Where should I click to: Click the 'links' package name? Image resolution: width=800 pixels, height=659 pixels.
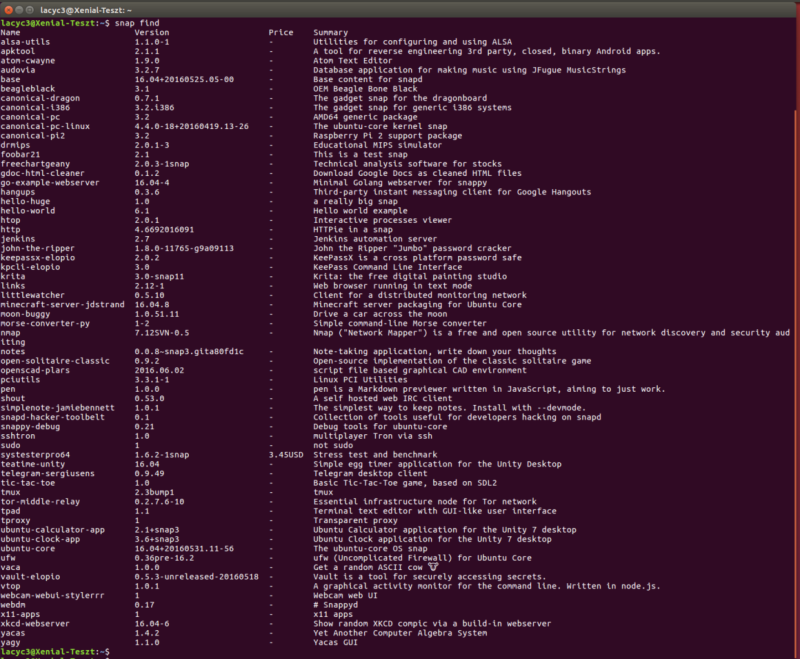pyautogui.click(x=13, y=286)
